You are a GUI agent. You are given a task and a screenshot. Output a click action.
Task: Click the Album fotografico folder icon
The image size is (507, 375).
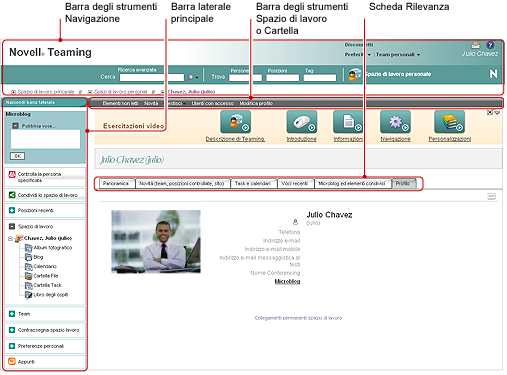[x=29, y=248]
